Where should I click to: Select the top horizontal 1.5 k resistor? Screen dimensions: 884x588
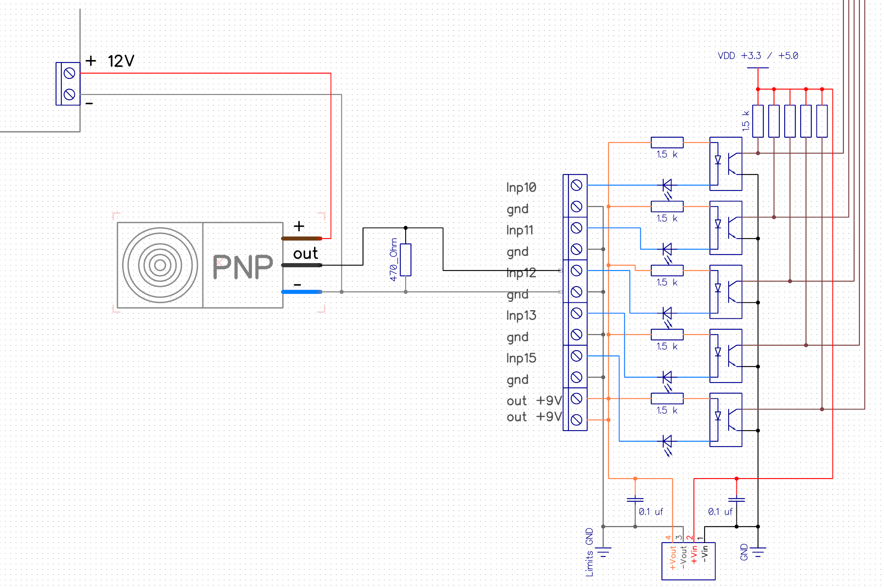pos(667,143)
